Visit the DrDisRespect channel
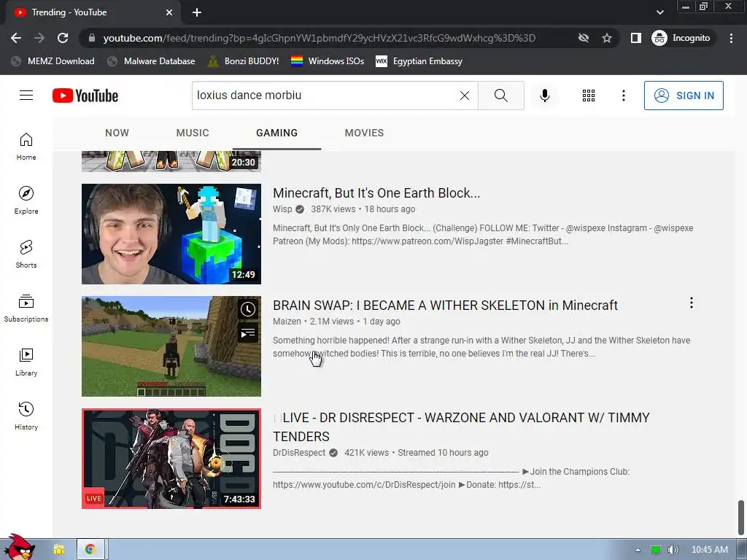747x560 pixels. coord(298,453)
